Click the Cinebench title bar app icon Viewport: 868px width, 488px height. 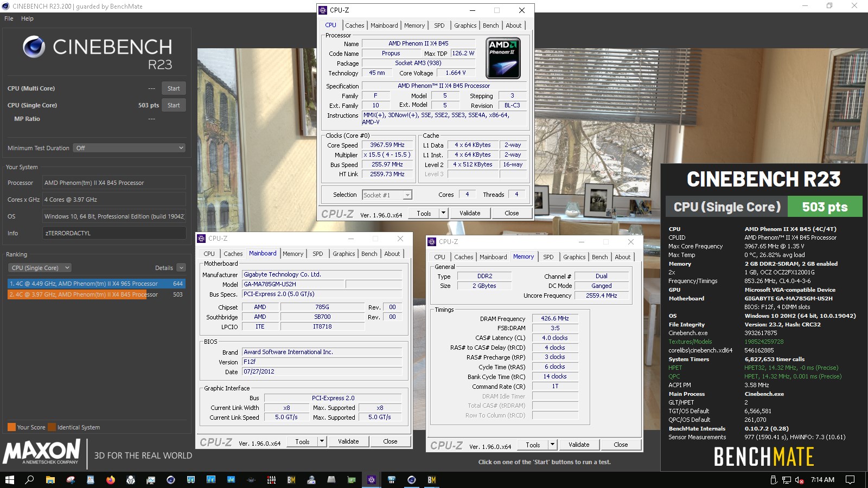(x=6, y=6)
